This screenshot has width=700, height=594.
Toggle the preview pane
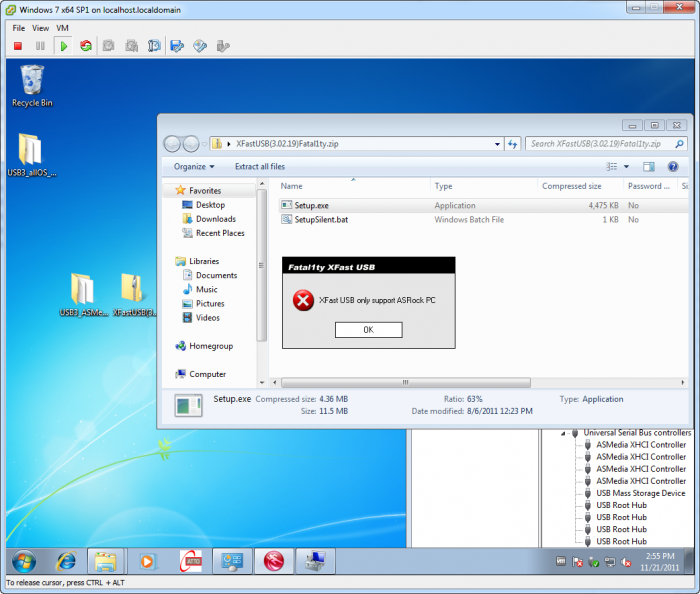click(x=649, y=166)
